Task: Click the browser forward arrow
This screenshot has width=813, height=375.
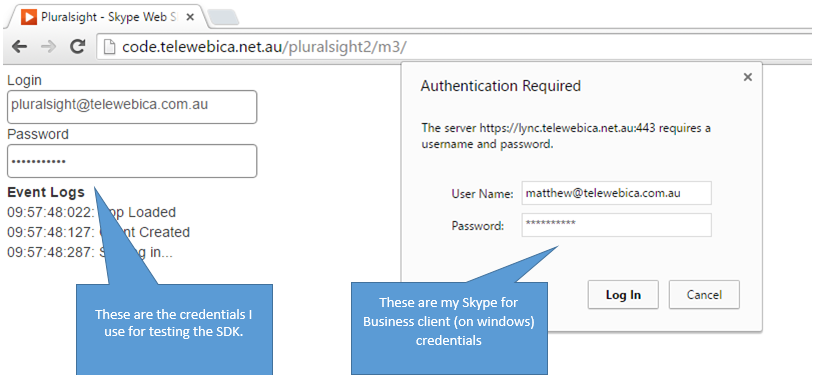Action: pos(48,47)
